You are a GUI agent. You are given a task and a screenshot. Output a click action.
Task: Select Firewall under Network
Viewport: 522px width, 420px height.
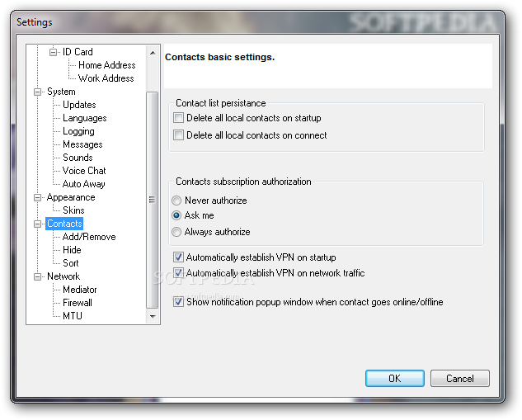(x=78, y=303)
